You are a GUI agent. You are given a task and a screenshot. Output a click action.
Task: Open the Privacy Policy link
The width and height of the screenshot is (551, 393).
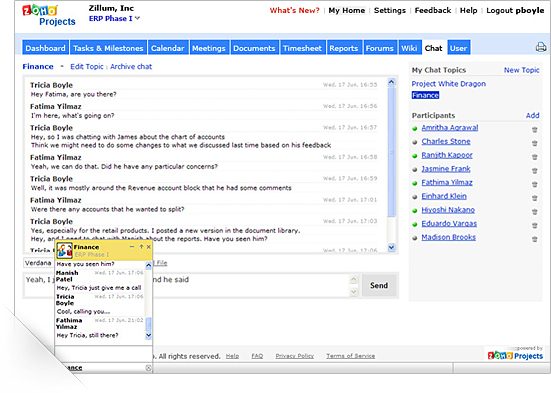point(294,356)
